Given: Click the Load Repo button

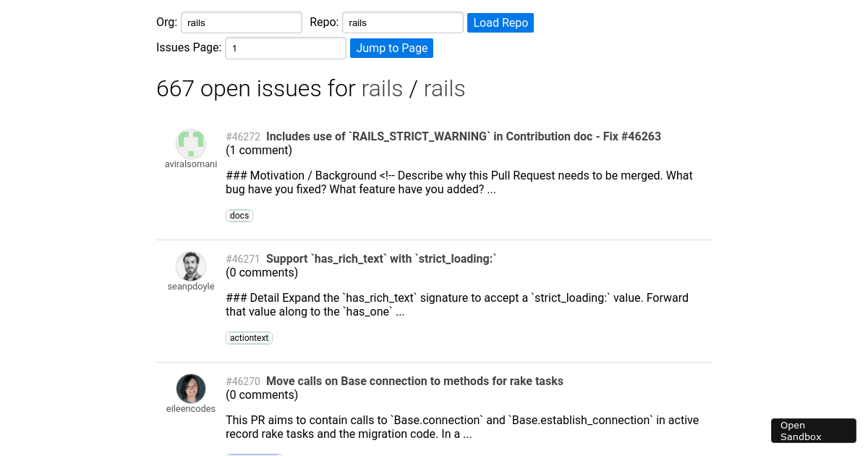Looking at the screenshot, I should pyautogui.click(x=501, y=22).
